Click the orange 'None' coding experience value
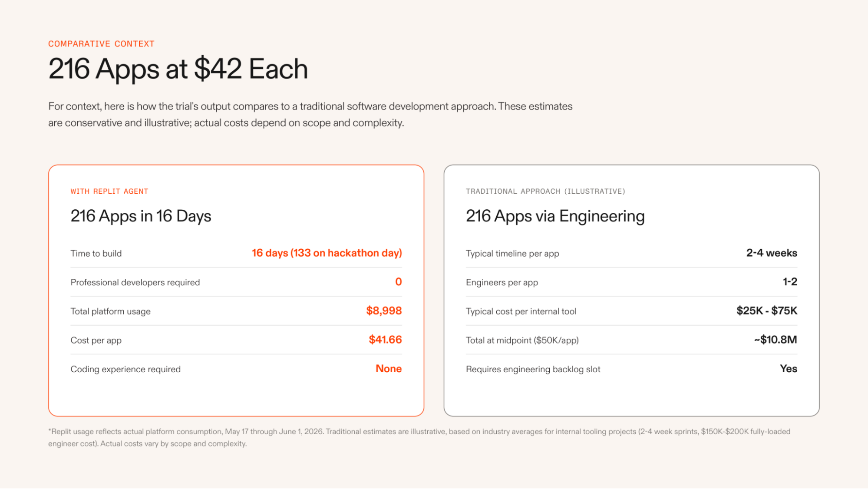This screenshot has width=868, height=489. (x=389, y=369)
